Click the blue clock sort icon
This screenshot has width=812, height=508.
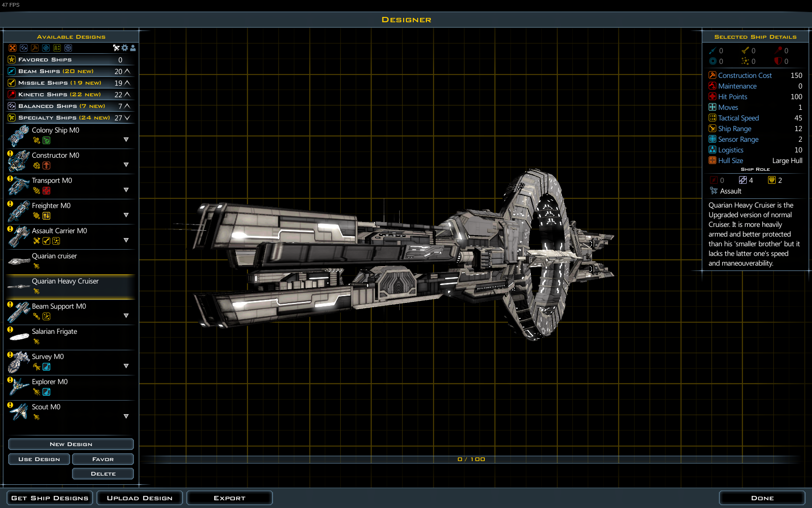tap(68, 48)
